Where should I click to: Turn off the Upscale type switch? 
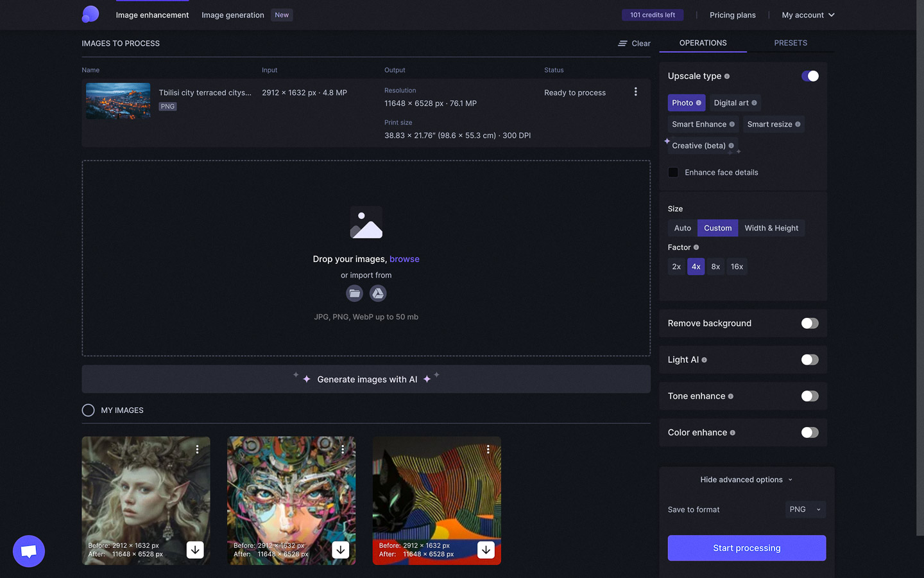[x=810, y=76]
